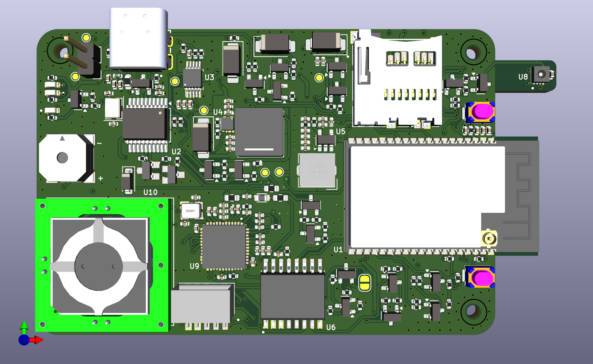Screen dimensions: 593x364
Task: Select the green navigation switch
Action: 102,265
